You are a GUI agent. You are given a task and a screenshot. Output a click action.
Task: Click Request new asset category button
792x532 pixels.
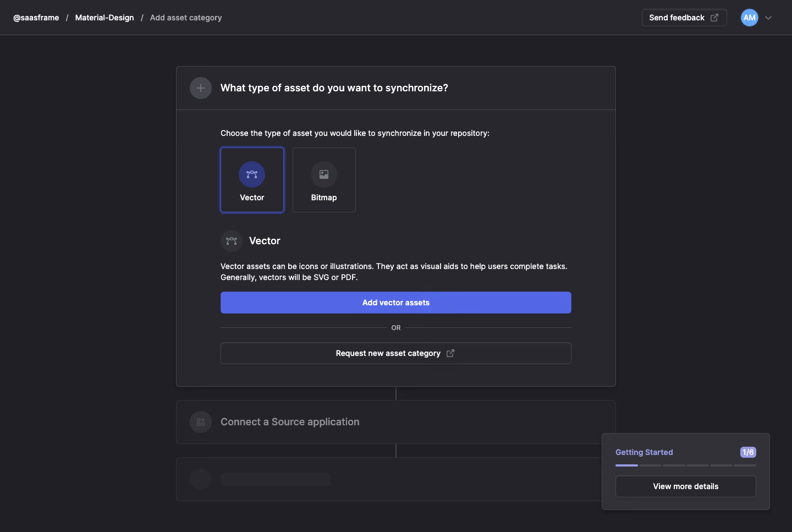(396, 353)
